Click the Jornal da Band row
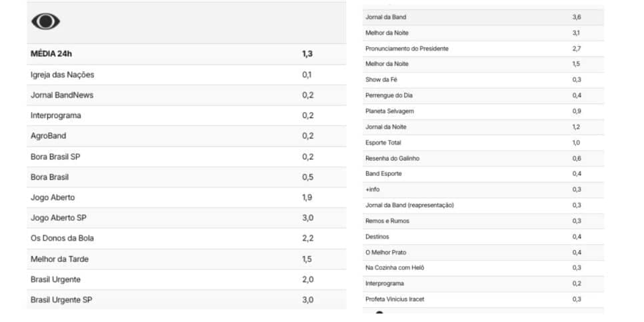The image size is (644, 322). pos(483,17)
